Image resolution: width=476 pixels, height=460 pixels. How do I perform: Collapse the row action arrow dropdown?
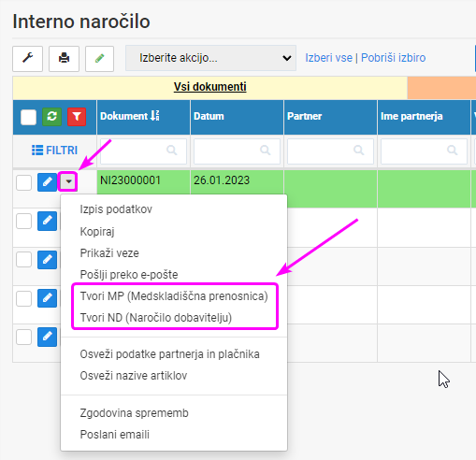[68, 181]
